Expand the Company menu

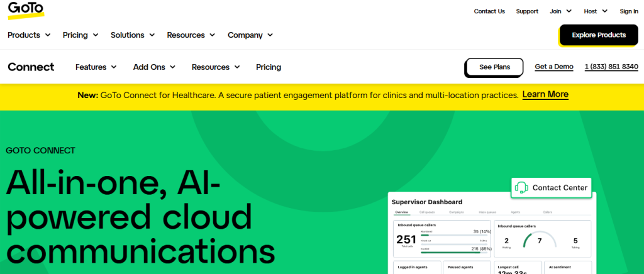[x=250, y=35]
